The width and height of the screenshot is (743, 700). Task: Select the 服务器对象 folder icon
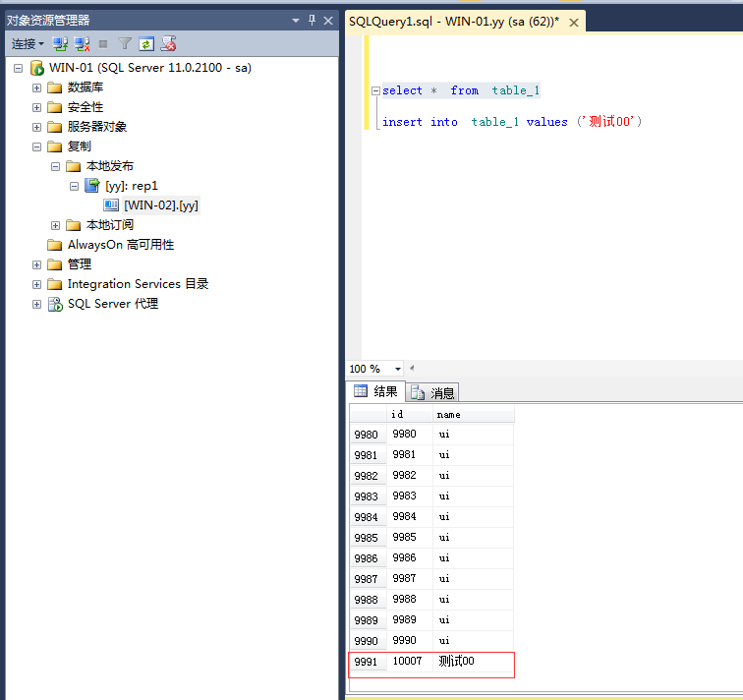coord(55,127)
